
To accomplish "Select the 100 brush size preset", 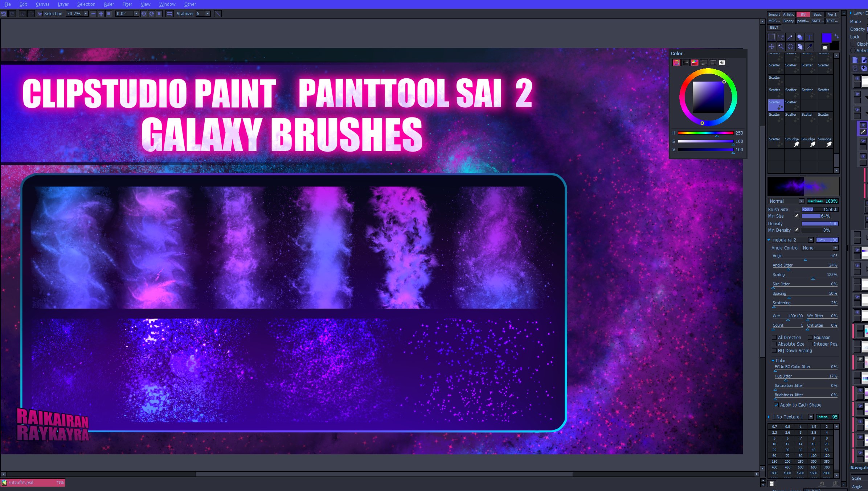I will pos(814,456).
